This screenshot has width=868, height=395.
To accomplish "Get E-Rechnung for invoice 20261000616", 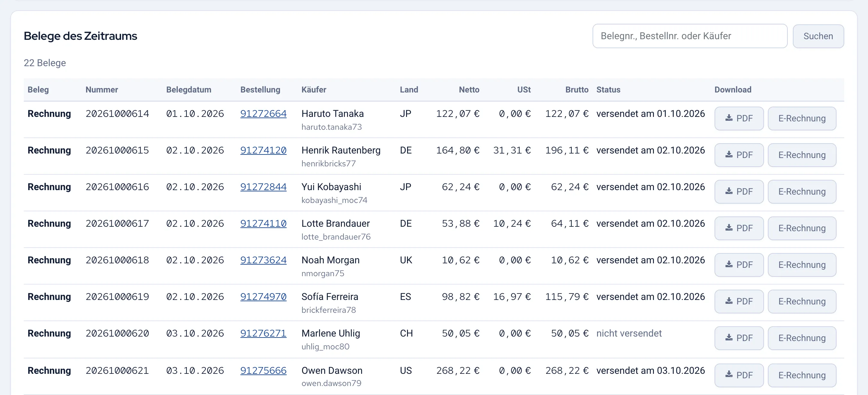I will click(x=802, y=191).
